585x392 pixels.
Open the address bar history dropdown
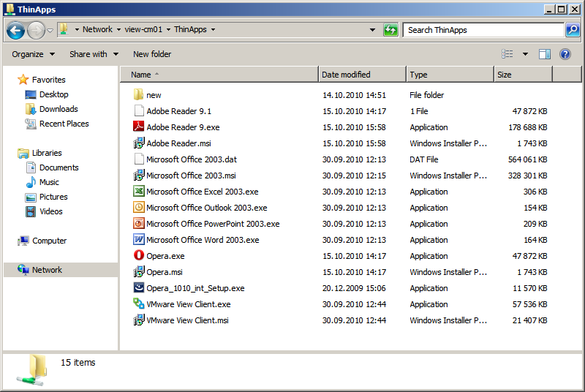click(x=372, y=30)
